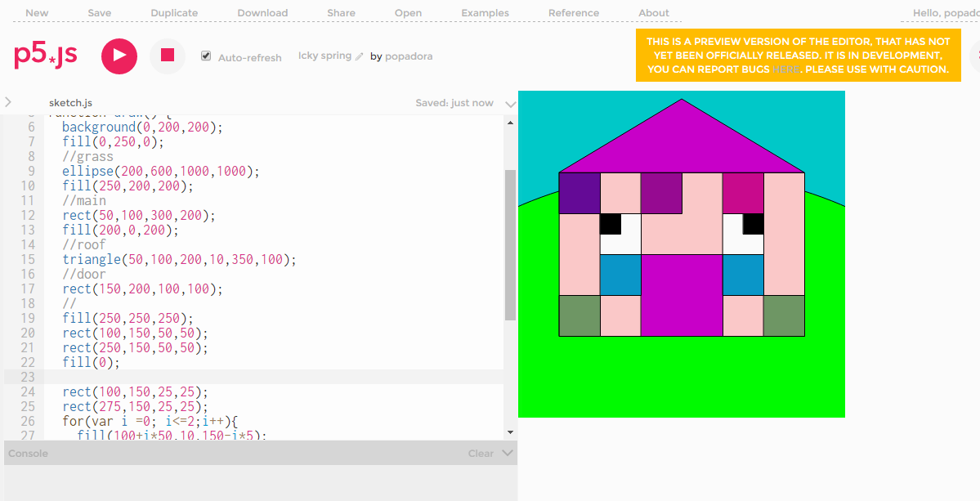
Task: Open the sketch.js file options dropdown arrow
Action: [x=510, y=104]
